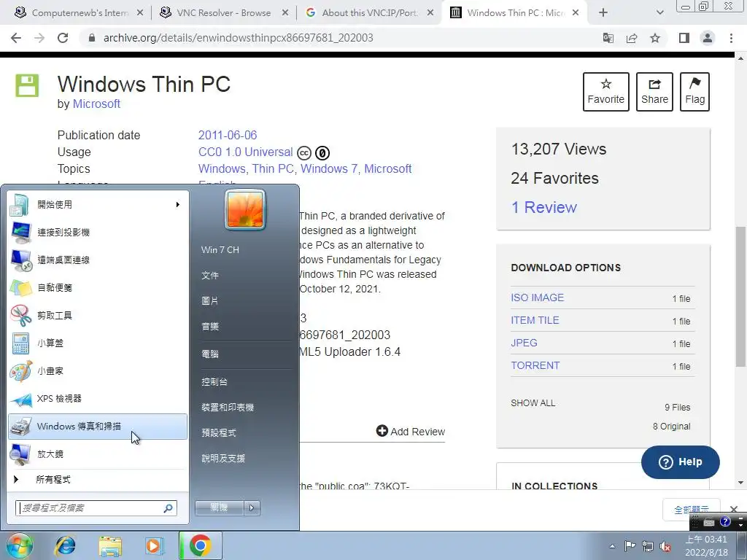Expand the shutdown options arrow

[x=252, y=507]
